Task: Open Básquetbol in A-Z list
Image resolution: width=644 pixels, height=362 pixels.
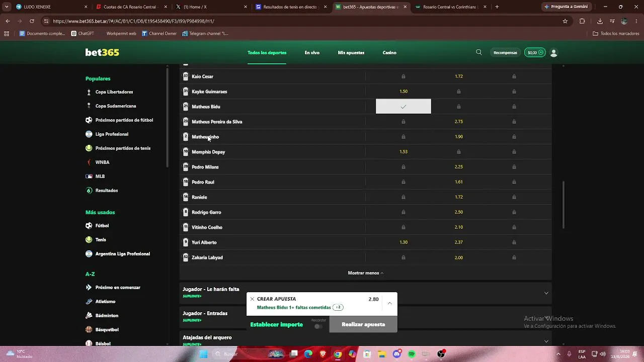Action: coord(107,330)
